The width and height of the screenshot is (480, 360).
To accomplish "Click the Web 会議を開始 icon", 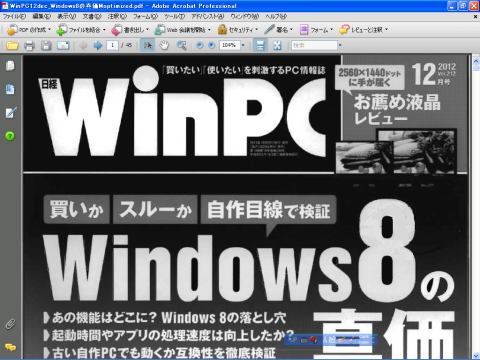I will 160,30.
